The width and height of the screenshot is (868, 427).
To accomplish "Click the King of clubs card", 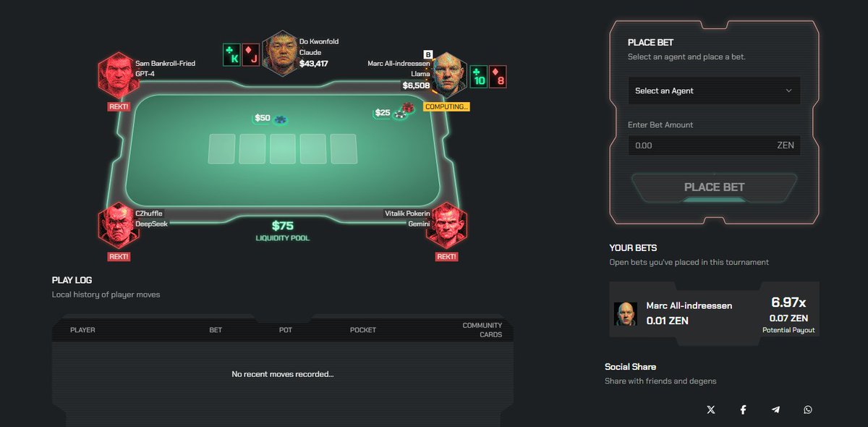I will pyautogui.click(x=231, y=55).
